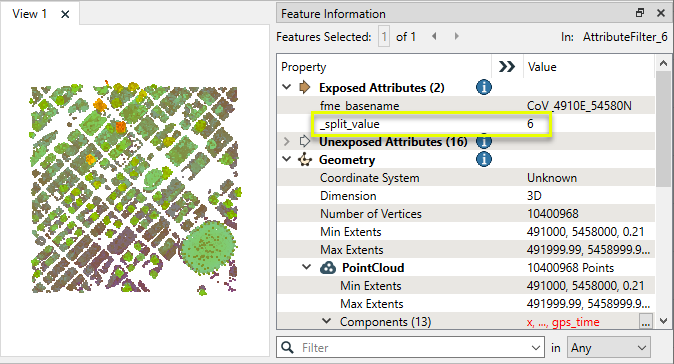Image resolution: width=674 pixels, height=364 pixels.
Task: Select the _split_value attribute row
Action: pyautogui.click(x=466, y=124)
